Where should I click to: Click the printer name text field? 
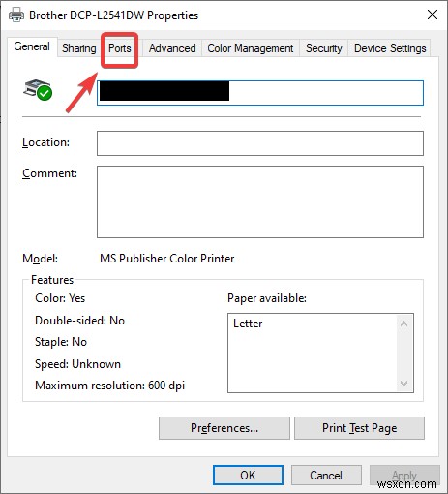coord(260,93)
